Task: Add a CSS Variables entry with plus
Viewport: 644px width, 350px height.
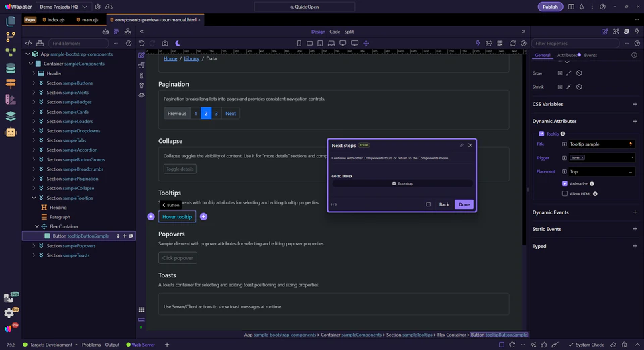Action: point(635,104)
